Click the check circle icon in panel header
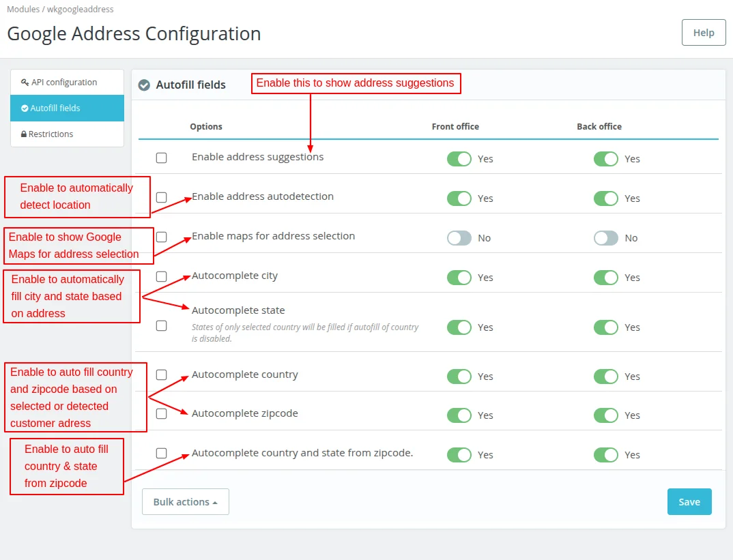 pyautogui.click(x=144, y=85)
